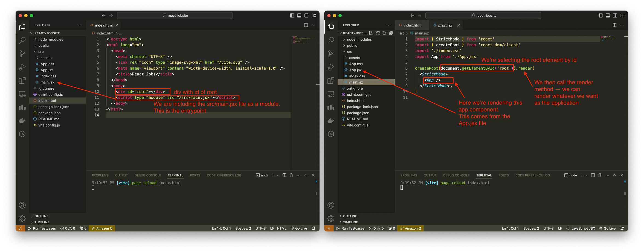Click terminal scrollbar in left window

point(316,194)
